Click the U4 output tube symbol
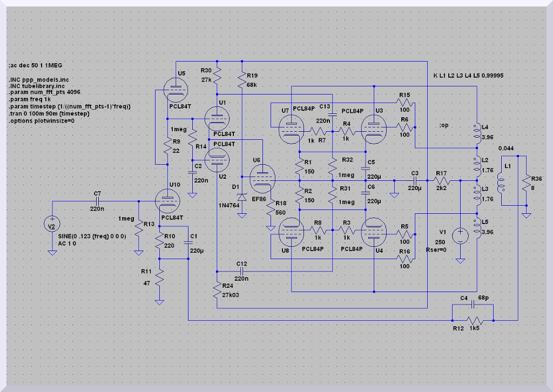Screen dimensions: 553x392 coord(374,233)
